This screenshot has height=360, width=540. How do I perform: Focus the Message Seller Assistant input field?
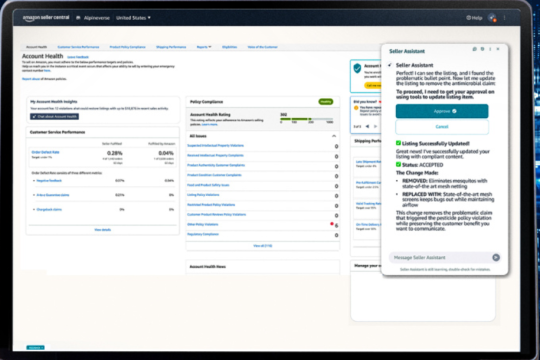point(441,257)
